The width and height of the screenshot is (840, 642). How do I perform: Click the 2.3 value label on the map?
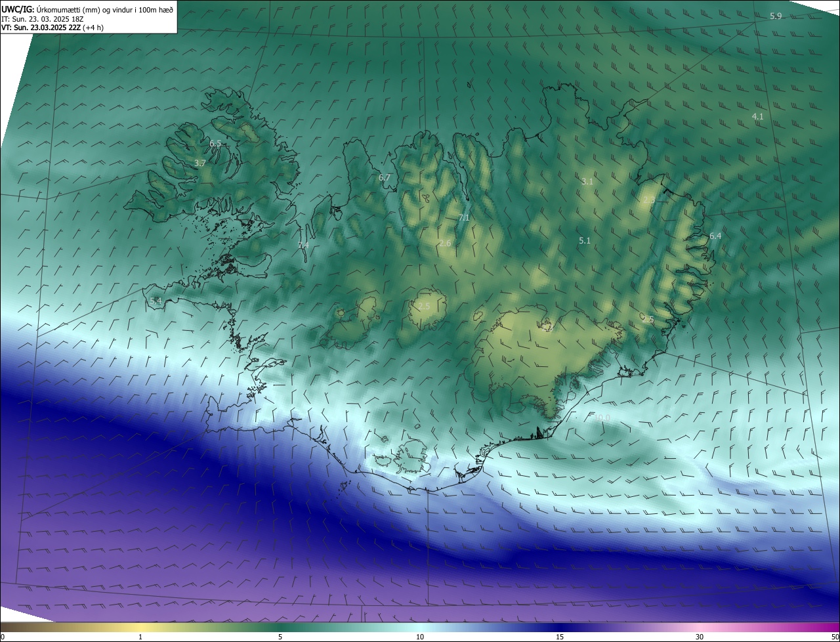(x=648, y=200)
